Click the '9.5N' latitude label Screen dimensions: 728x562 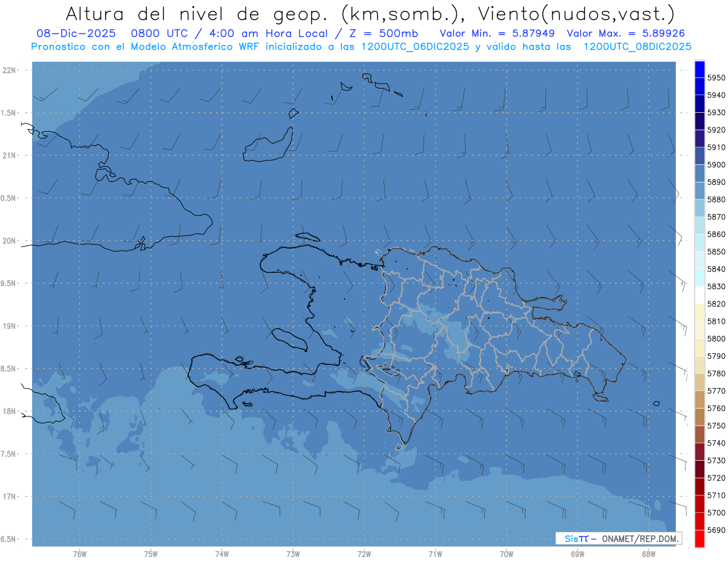coord(9,283)
